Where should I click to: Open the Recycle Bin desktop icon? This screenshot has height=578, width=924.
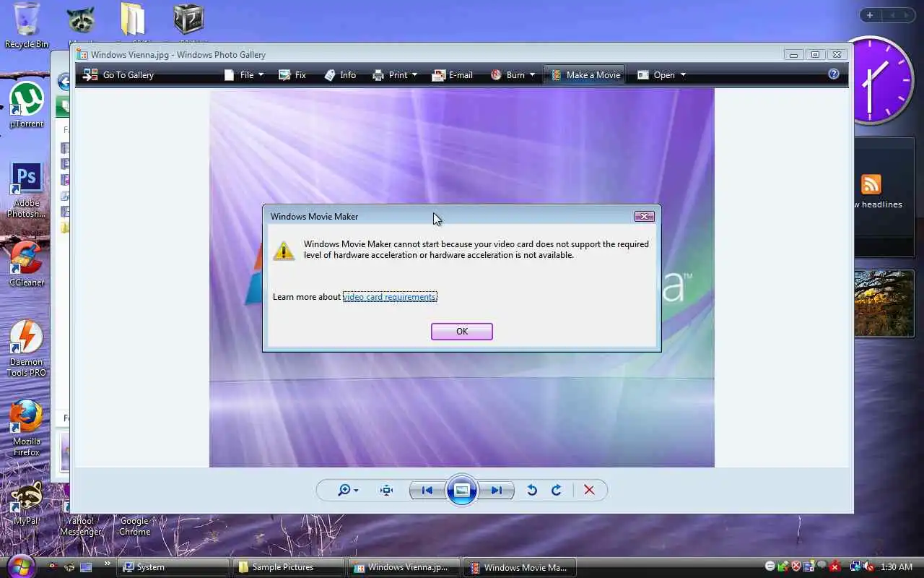pos(27,25)
